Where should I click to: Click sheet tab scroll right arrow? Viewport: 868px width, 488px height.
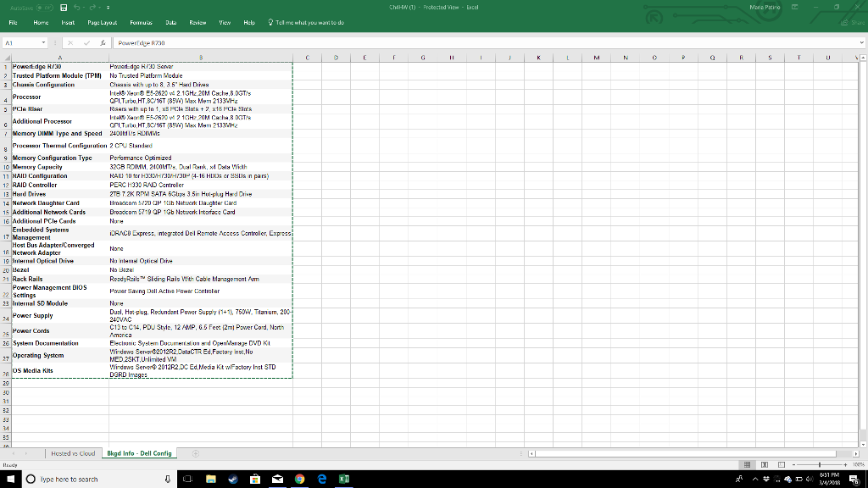click(26, 453)
